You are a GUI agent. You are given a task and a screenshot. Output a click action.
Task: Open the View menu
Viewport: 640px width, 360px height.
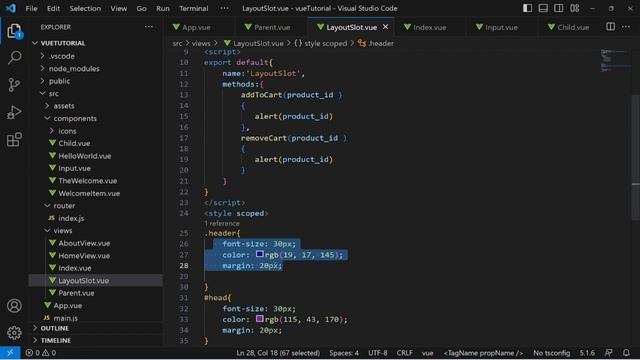tap(118, 8)
